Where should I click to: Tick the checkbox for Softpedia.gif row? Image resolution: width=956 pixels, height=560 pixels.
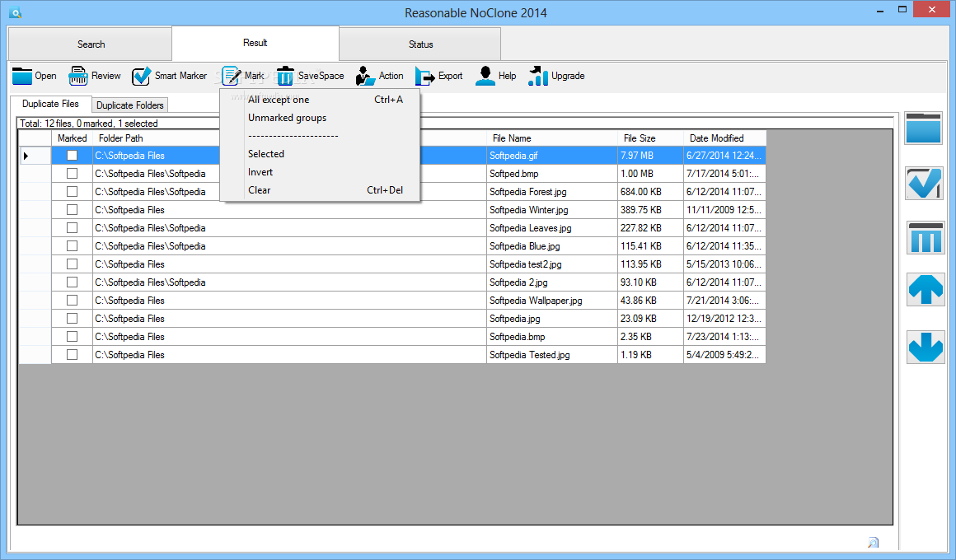pyautogui.click(x=72, y=156)
